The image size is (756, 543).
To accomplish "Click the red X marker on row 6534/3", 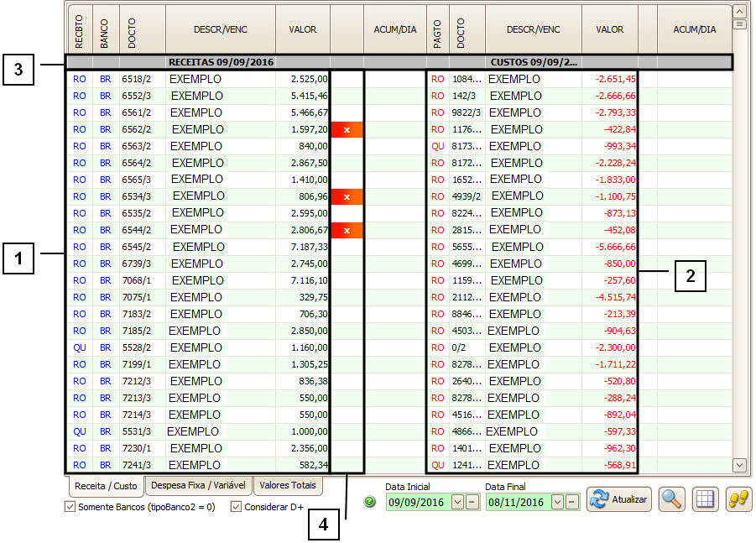I will [347, 196].
